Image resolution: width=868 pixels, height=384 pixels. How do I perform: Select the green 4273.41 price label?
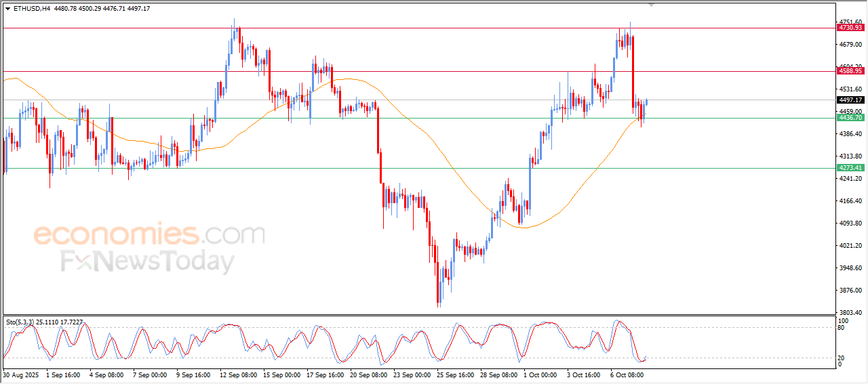tap(850, 167)
